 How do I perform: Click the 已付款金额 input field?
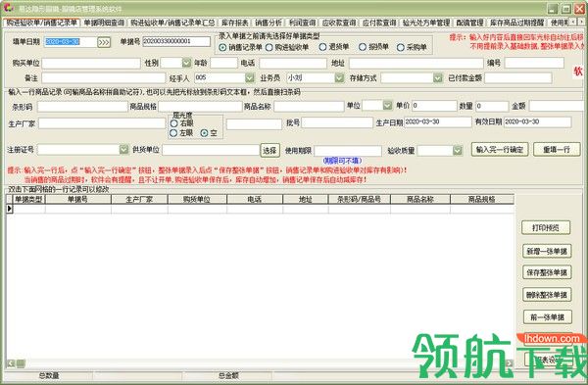(x=518, y=77)
